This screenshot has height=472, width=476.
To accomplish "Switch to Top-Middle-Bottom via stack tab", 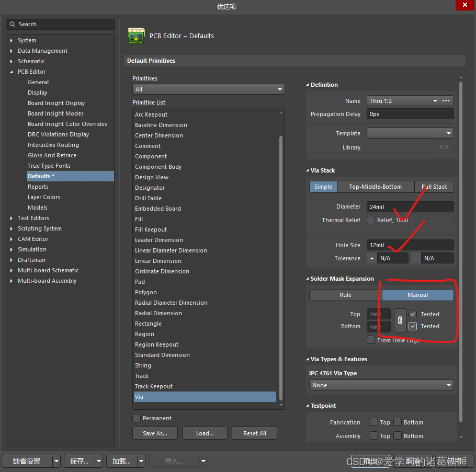I will click(x=375, y=187).
